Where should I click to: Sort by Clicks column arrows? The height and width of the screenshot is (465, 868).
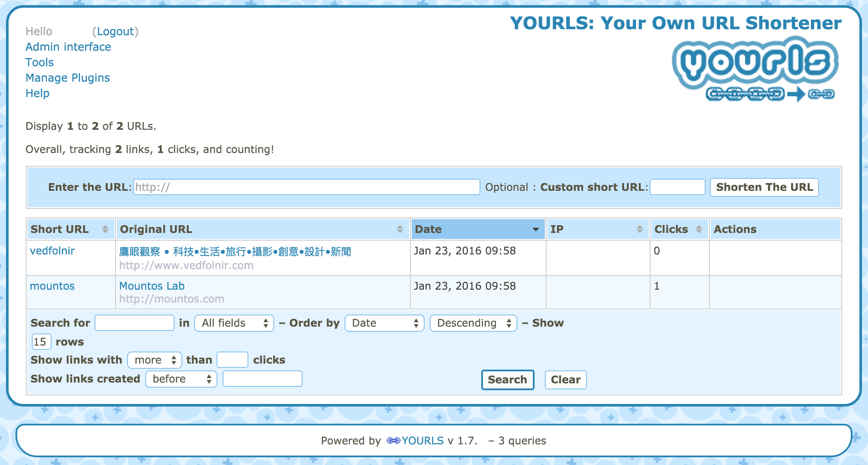[x=699, y=229]
